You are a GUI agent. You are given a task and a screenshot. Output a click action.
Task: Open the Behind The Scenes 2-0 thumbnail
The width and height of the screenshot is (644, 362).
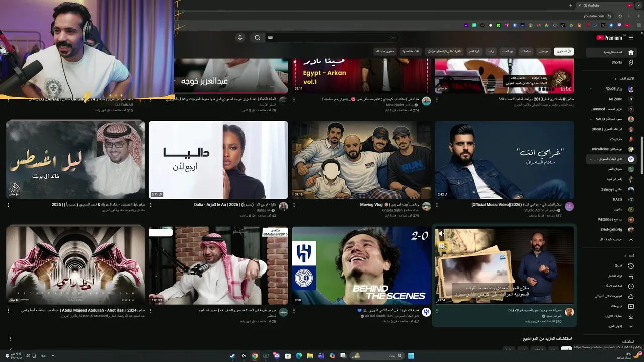[x=361, y=265]
